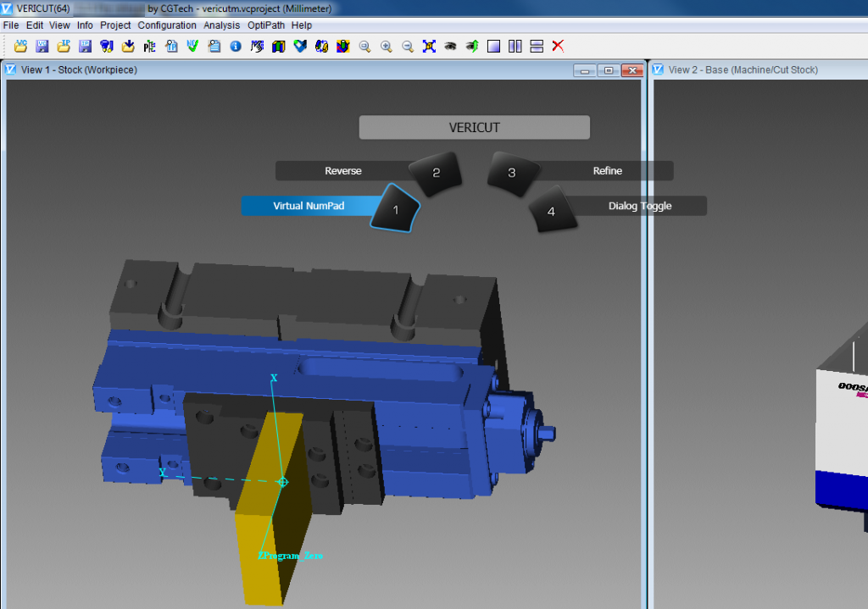Click the View 1 window system icon
868x609 pixels.
click(x=10, y=69)
